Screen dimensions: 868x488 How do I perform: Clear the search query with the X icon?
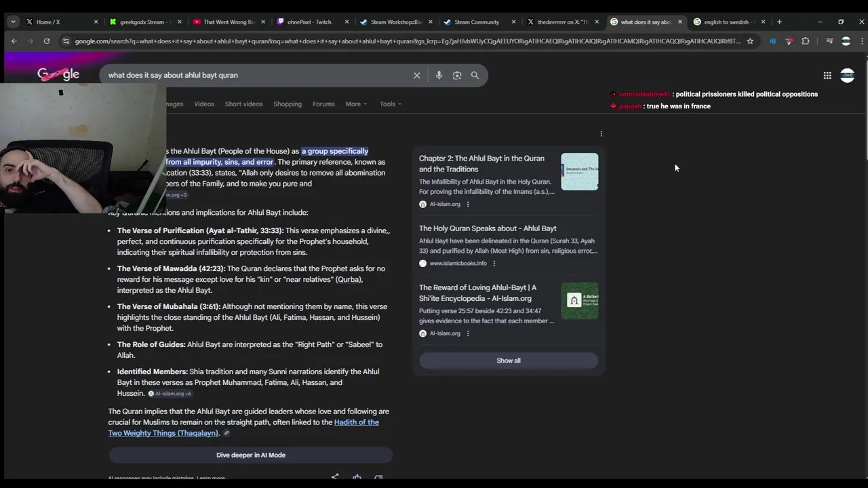point(417,75)
